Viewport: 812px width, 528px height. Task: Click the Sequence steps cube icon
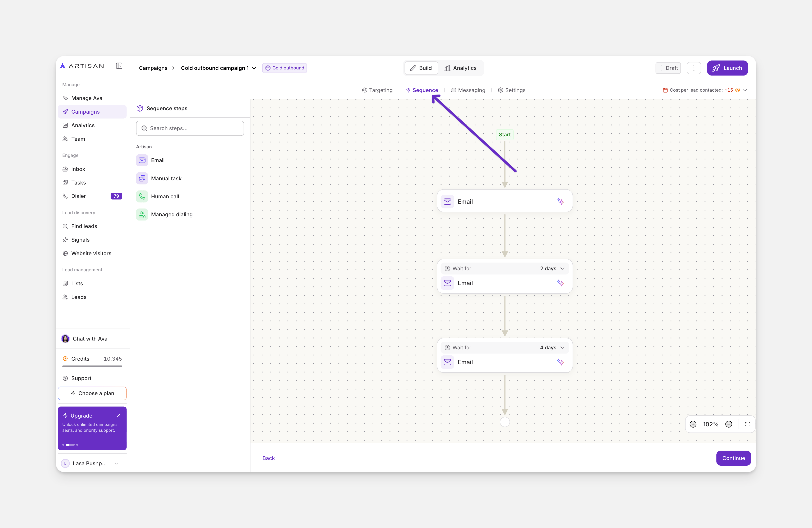pos(140,109)
